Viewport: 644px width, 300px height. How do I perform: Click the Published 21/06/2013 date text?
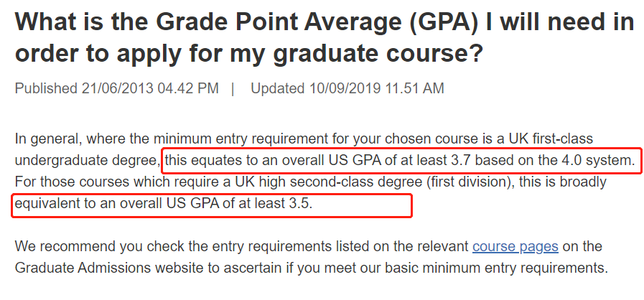pyautogui.click(x=116, y=88)
